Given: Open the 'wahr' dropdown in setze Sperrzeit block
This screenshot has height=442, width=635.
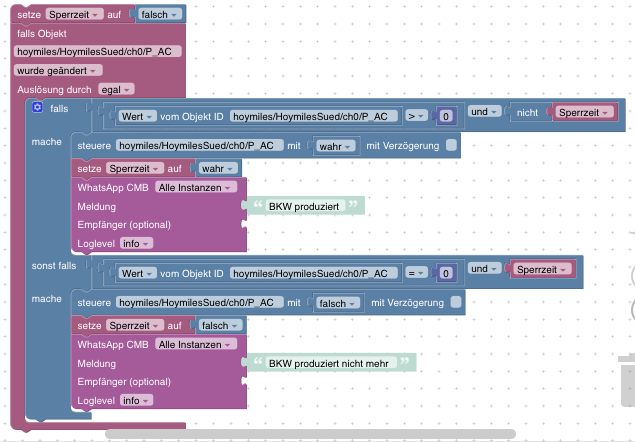Looking at the screenshot, I should tap(218, 169).
